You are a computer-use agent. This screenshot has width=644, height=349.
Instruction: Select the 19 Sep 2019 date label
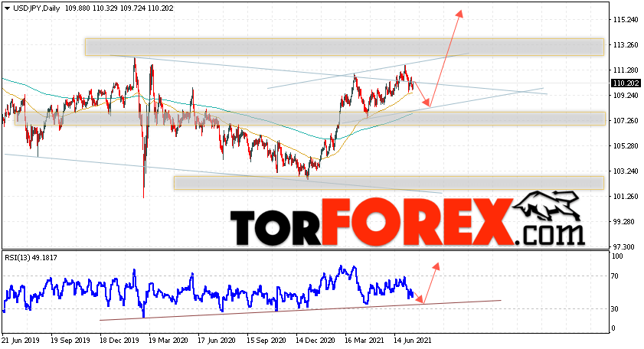pos(70,341)
